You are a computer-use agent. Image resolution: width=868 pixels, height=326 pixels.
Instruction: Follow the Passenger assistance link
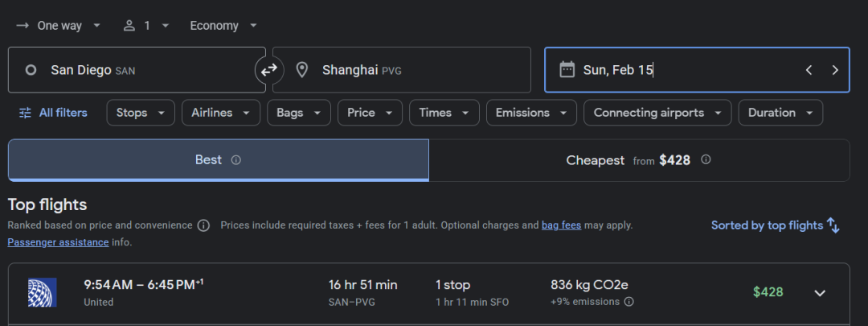coord(58,241)
